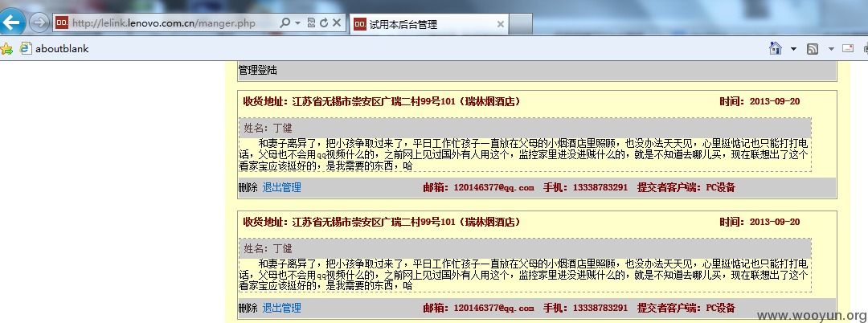Go back with the browser Back arrow

click(x=11, y=22)
